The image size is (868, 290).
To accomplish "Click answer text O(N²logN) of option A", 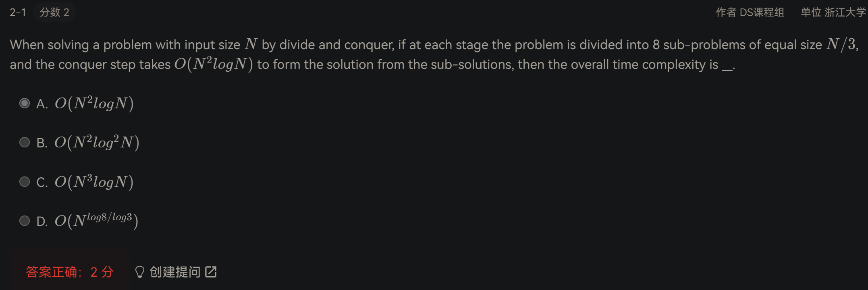I will click(x=94, y=104).
